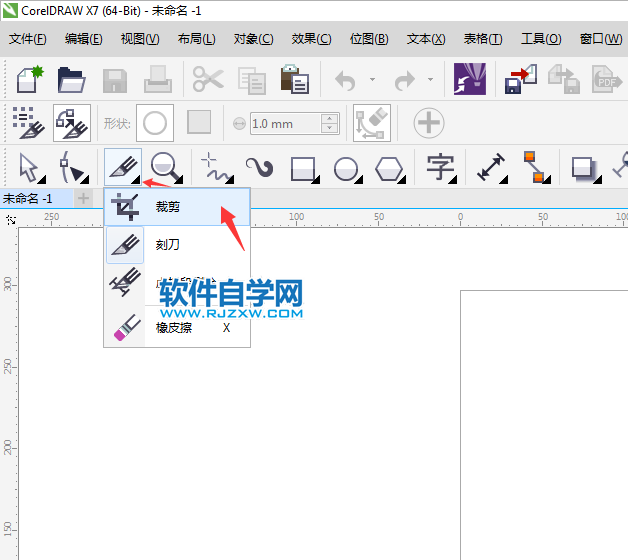
Task: Open the 文本(X) menu
Action: (426, 39)
